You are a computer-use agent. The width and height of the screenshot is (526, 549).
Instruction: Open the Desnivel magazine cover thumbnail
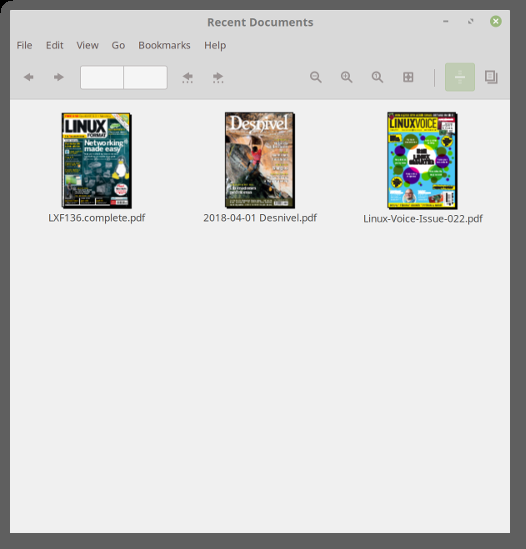pos(260,160)
